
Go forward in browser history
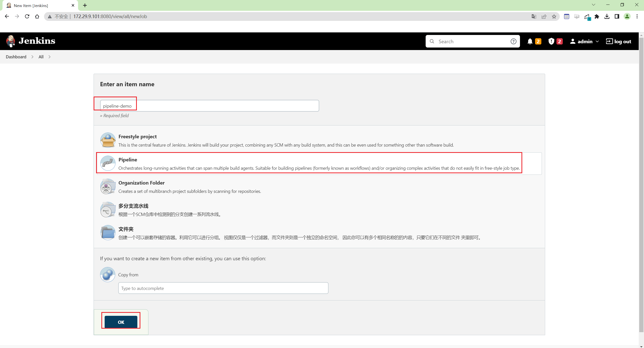(x=17, y=16)
